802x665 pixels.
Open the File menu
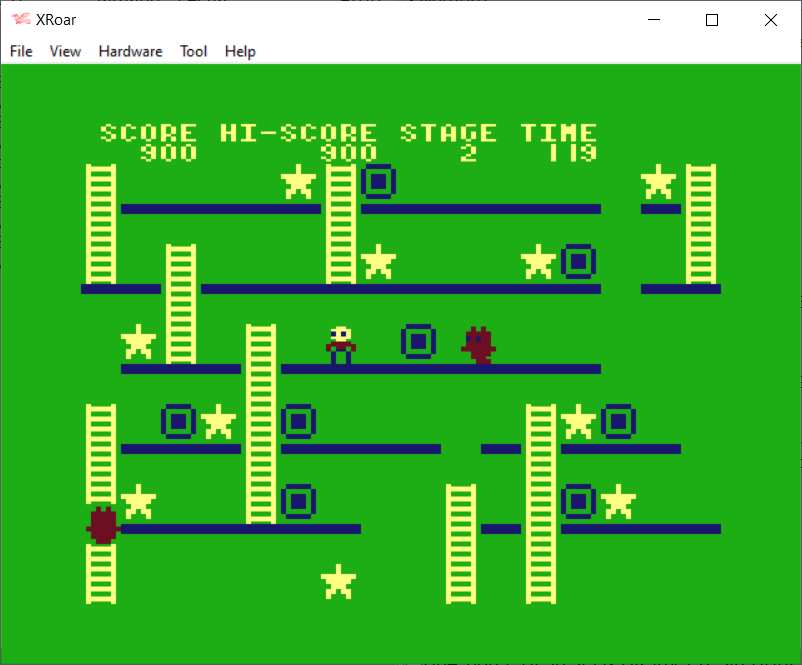21,51
